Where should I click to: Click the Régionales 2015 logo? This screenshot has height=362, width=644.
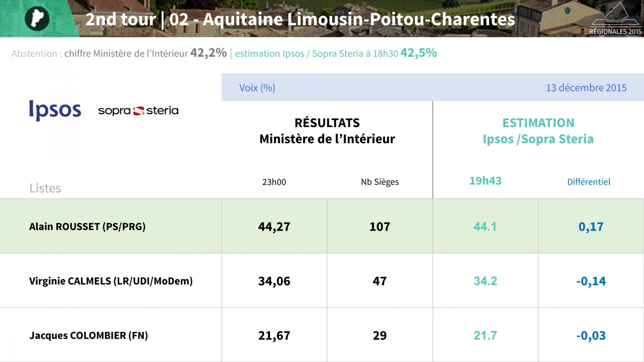[x=616, y=19]
